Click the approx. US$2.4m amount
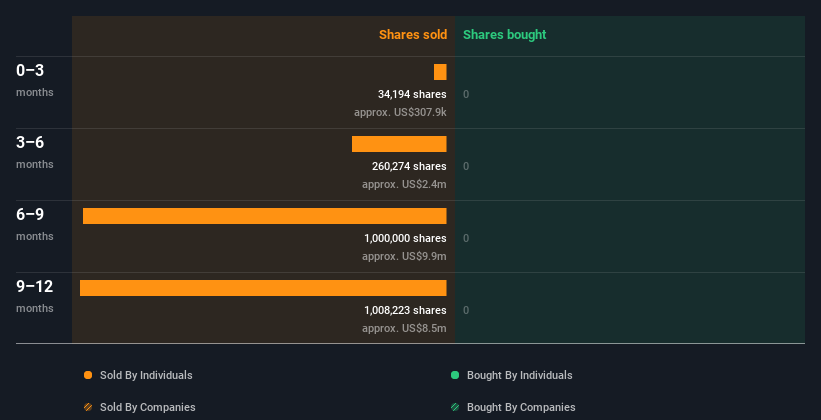Image resolution: width=821 pixels, height=420 pixels. pos(404,184)
